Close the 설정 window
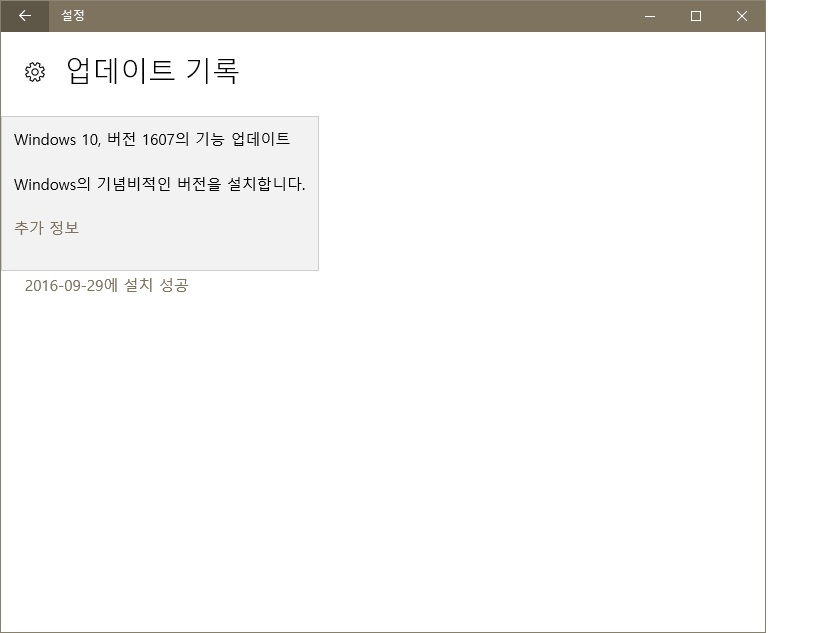 coord(742,16)
